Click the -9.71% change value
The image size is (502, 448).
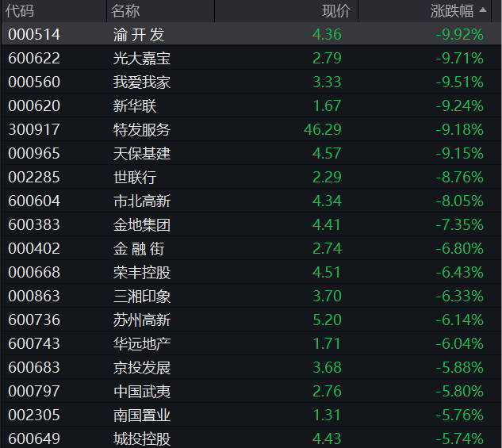pyautogui.click(x=460, y=58)
